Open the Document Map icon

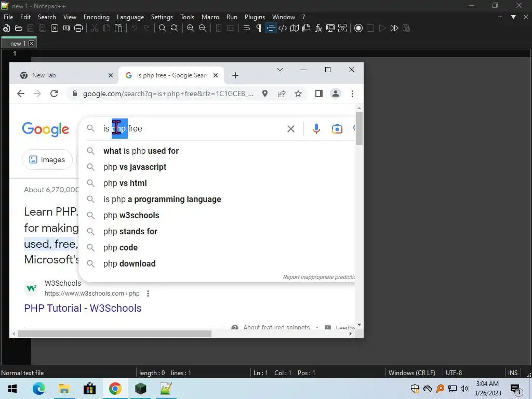pyautogui.click(x=295, y=28)
